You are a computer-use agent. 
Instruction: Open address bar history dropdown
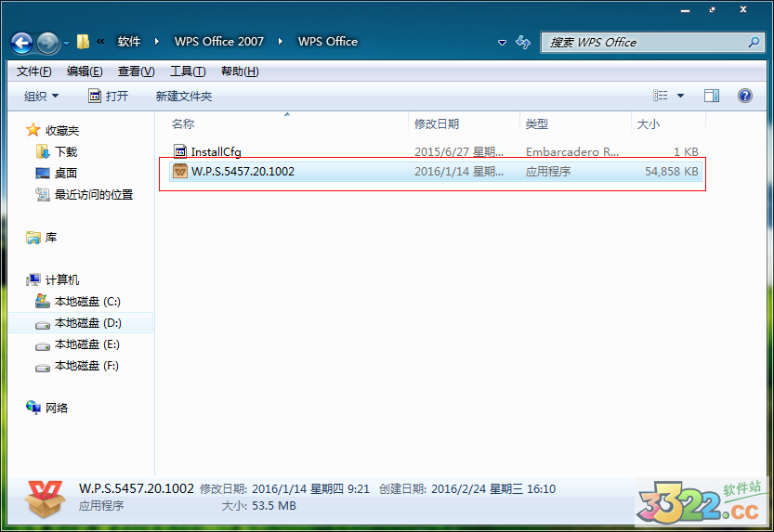point(502,43)
